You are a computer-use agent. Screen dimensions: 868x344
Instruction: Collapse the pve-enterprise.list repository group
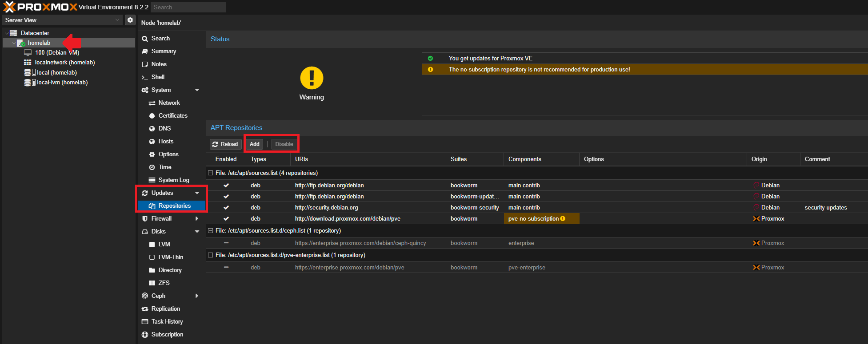tap(211, 255)
